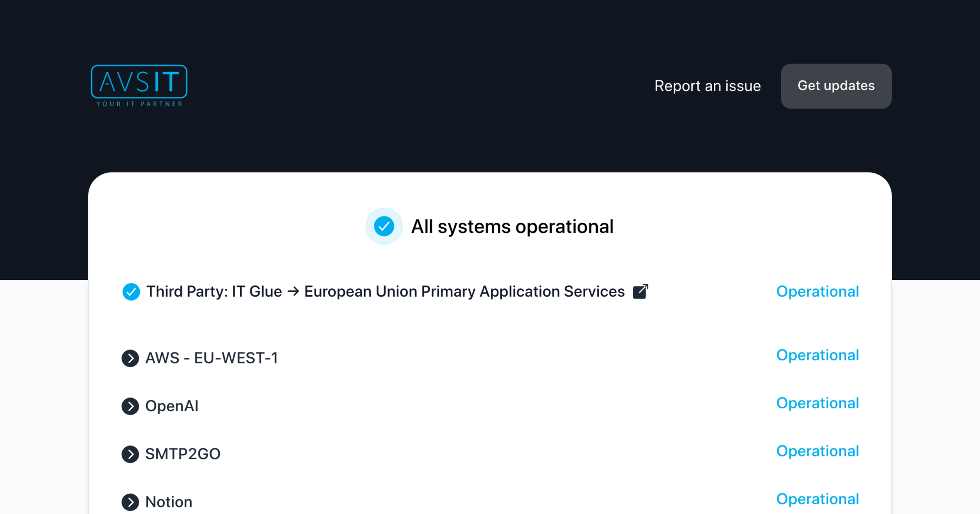
Task: Open the IT Glue external link icon
Action: pos(641,291)
